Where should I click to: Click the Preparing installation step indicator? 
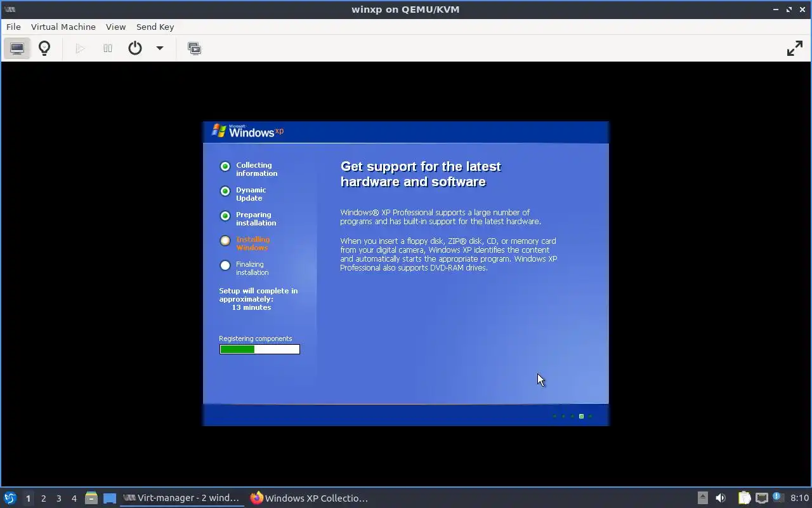point(225,216)
